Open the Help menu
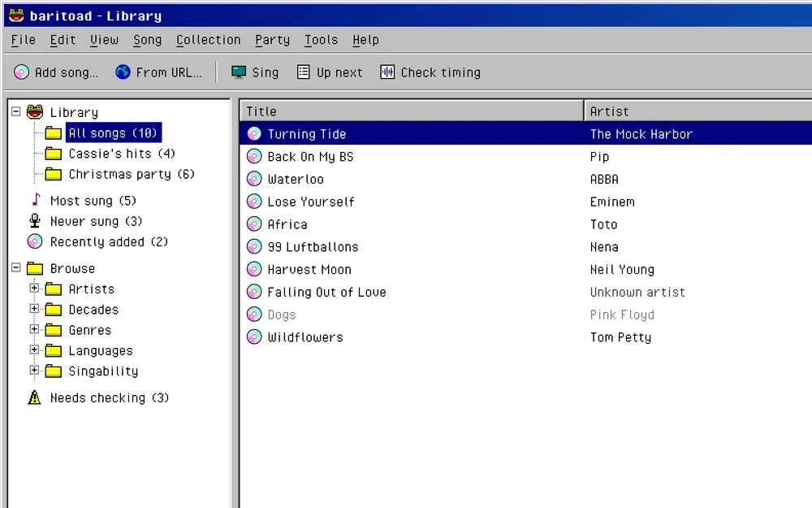812x508 pixels. click(x=365, y=40)
